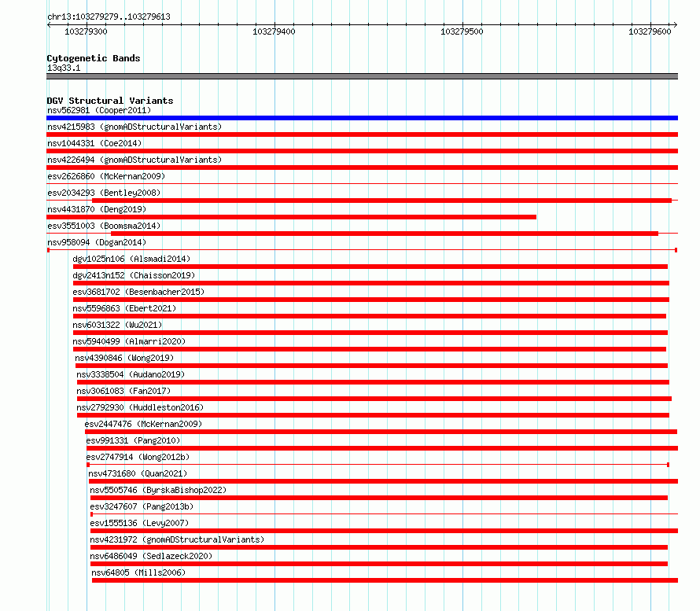Select esv2447476 (McKernan2009) label

pos(143,424)
